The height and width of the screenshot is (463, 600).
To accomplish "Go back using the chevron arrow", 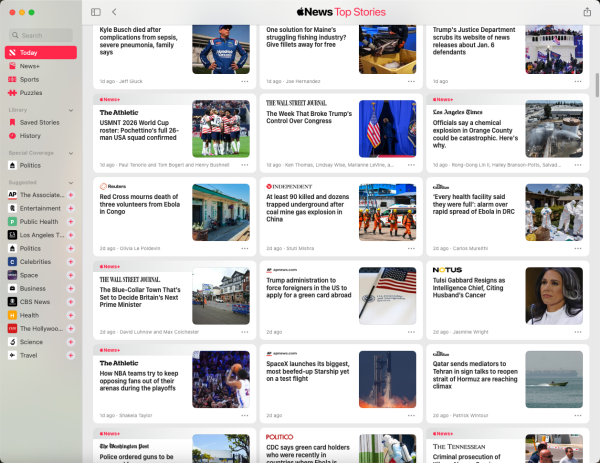I will 114,12.
